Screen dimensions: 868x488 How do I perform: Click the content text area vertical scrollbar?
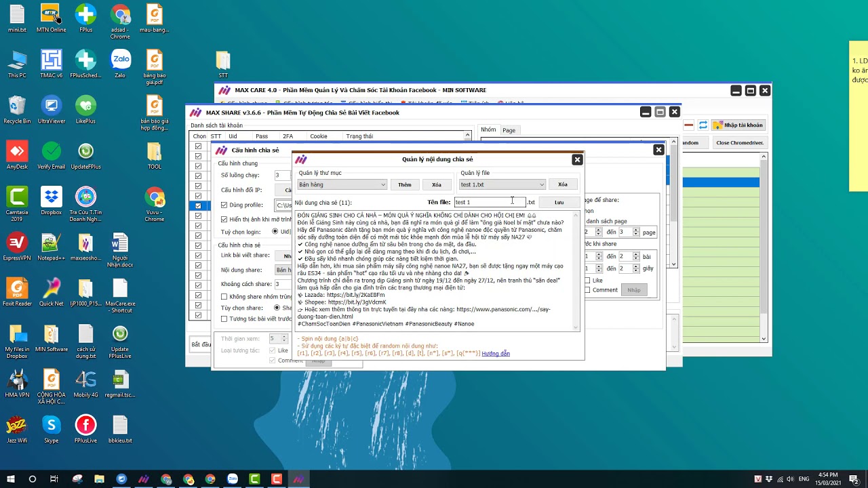point(576,270)
